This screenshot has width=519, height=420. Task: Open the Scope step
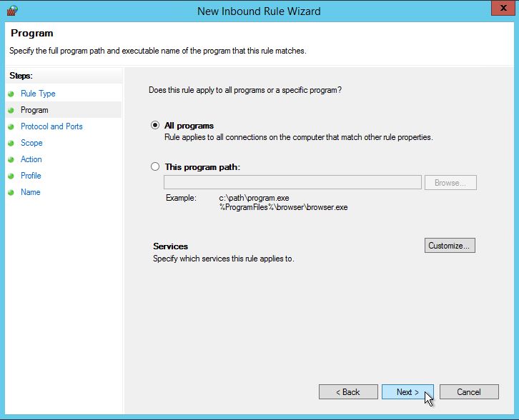(x=31, y=143)
